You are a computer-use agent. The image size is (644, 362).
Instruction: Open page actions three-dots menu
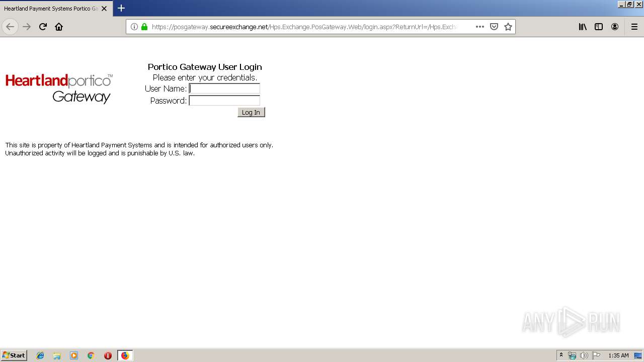tap(480, 27)
